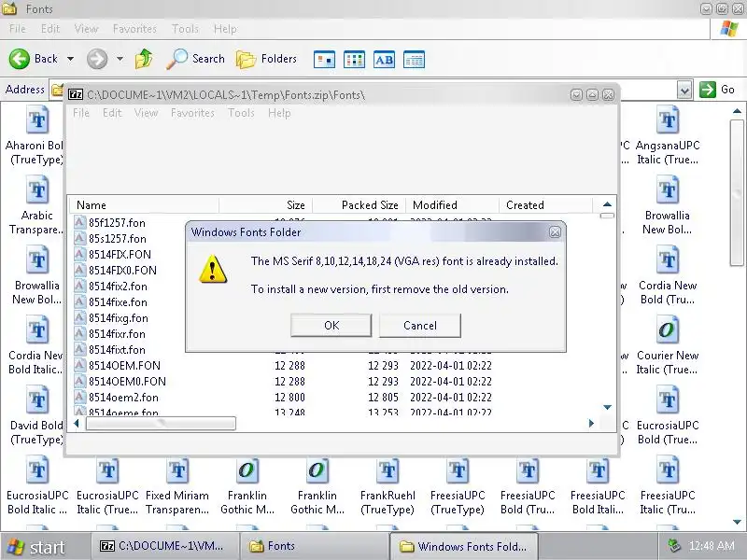Click the Fonts window vertical scrollbar thumb
Viewport: 747px width, 560px height.
(x=737, y=192)
